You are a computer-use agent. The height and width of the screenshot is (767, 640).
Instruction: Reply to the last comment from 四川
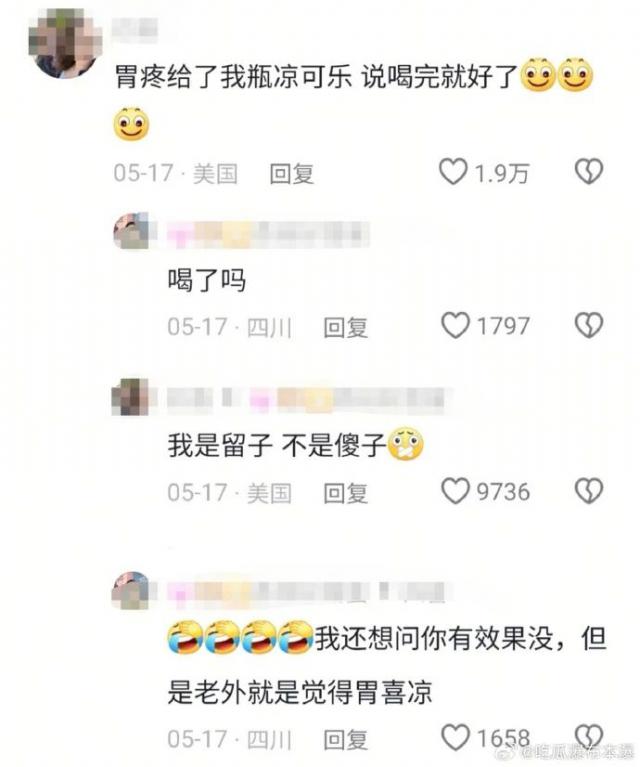[x=345, y=739]
